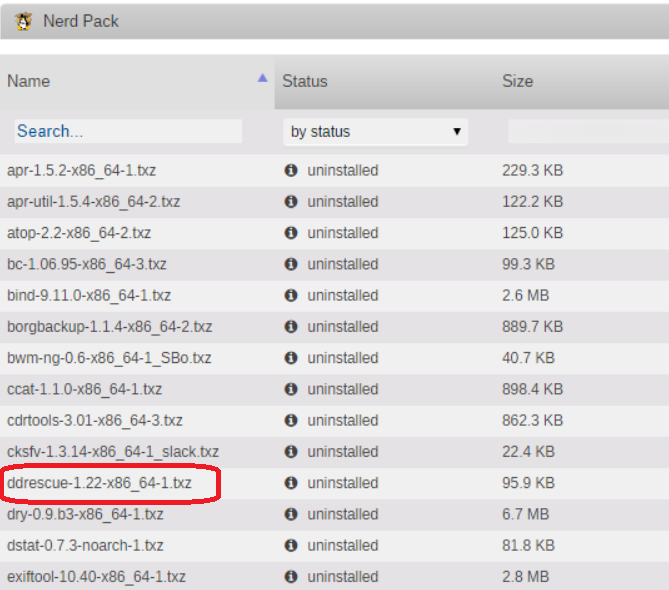Click info icon for apr-1.5.2 package

click(291, 170)
